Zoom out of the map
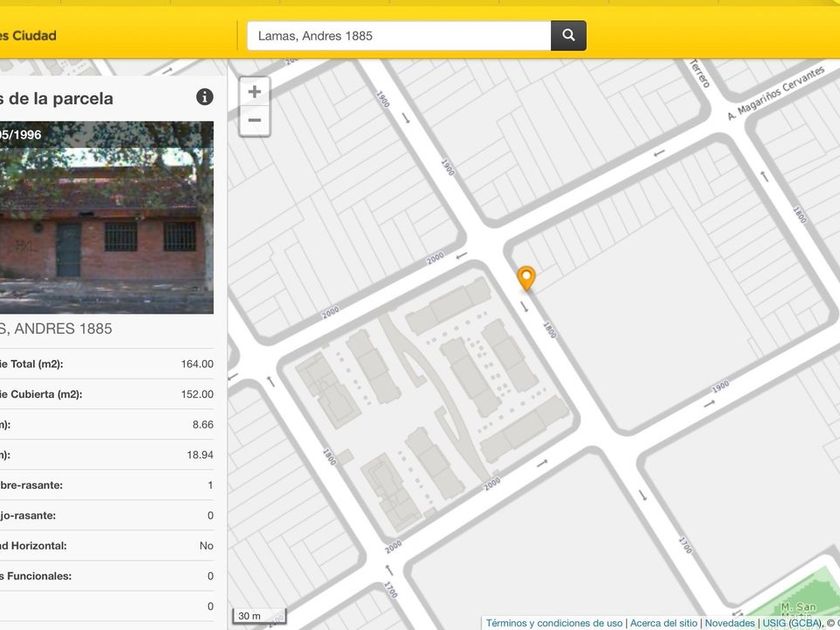This screenshot has height=630, width=840. 255,121
